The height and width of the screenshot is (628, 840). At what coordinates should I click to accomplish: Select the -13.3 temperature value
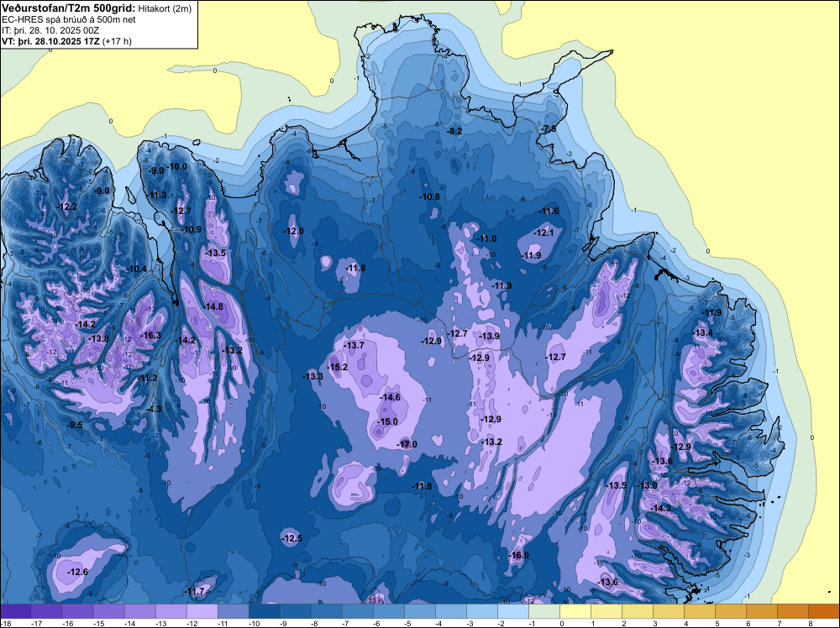313,376
